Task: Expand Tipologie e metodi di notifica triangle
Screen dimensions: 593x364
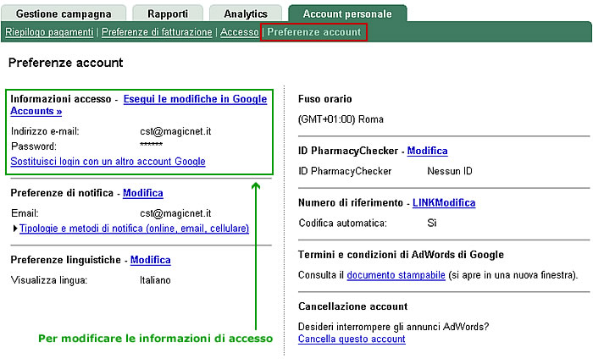Action: click(15, 229)
